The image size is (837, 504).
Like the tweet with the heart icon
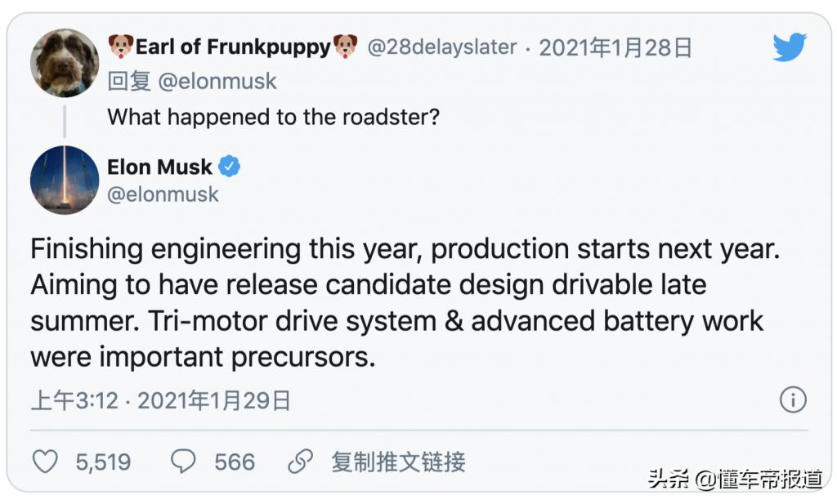point(45,462)
